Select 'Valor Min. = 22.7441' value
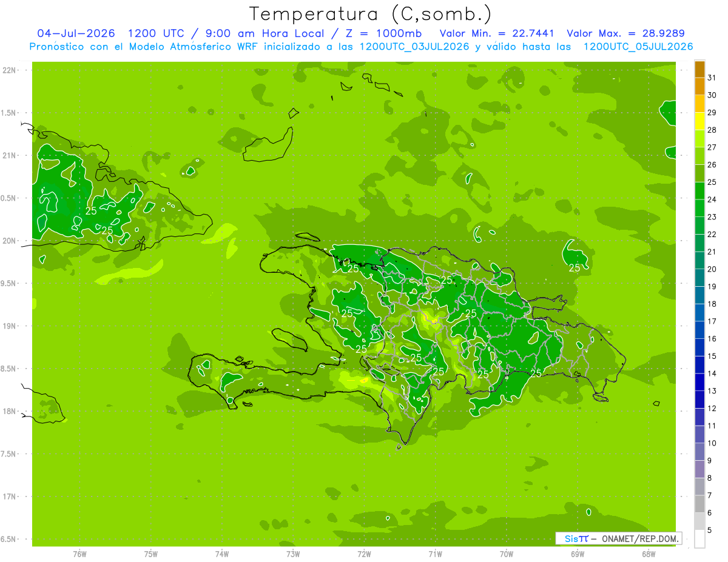The image size is (728, 562). [x=497, y=34]
